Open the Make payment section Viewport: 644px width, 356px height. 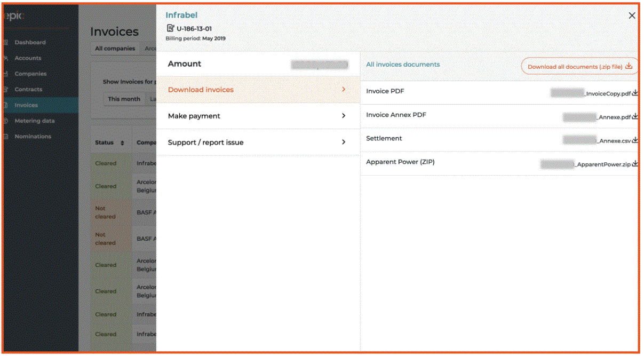tap(258, 116)
